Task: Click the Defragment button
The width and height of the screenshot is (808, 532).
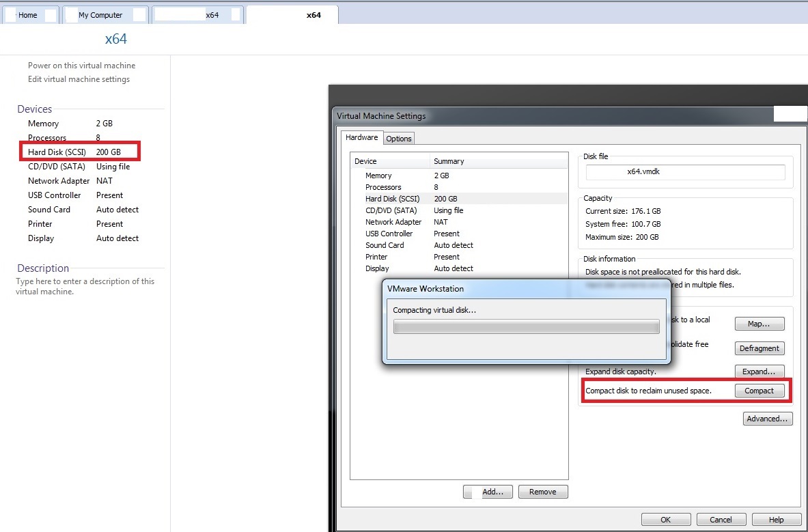Action: [x=759, y=348]
